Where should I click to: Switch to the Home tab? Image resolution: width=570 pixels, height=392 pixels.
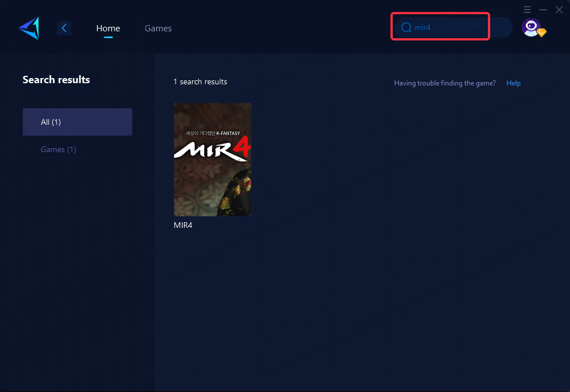(108, 28)
